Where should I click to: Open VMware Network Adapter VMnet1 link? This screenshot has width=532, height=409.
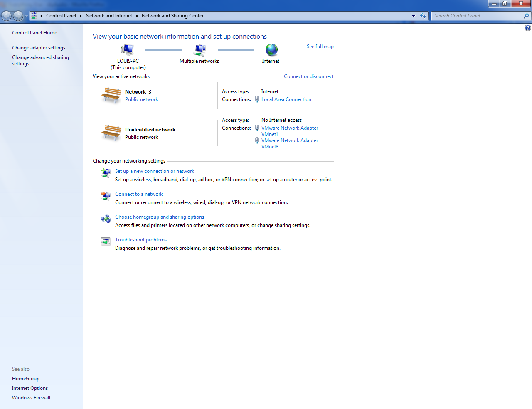coord(290,131)
